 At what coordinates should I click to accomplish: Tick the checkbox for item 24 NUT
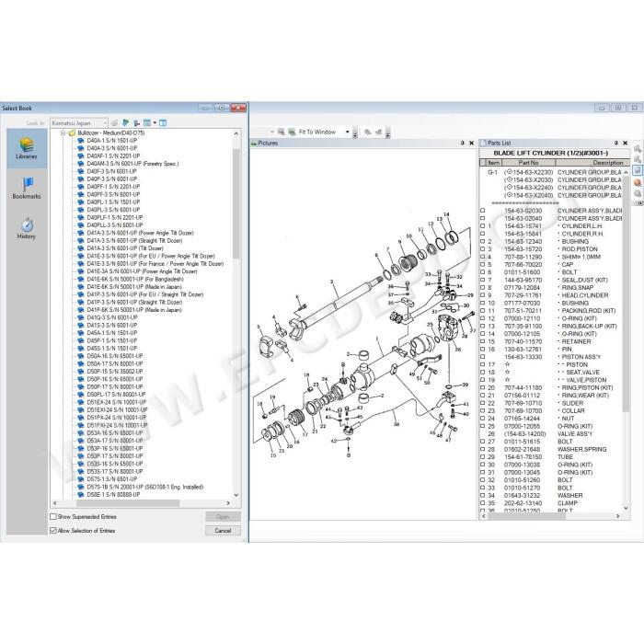(x=483, y=419)
